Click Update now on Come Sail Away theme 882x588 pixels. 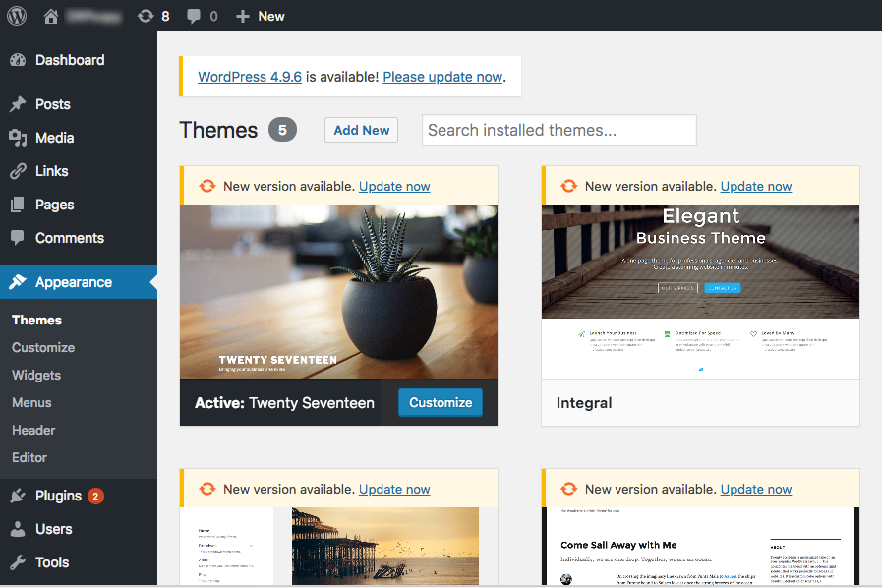[x=756, y=489]
